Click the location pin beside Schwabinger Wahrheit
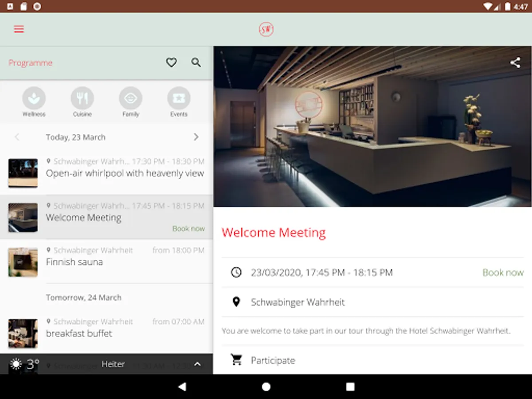The image size is (532, 399). (236, 302)
